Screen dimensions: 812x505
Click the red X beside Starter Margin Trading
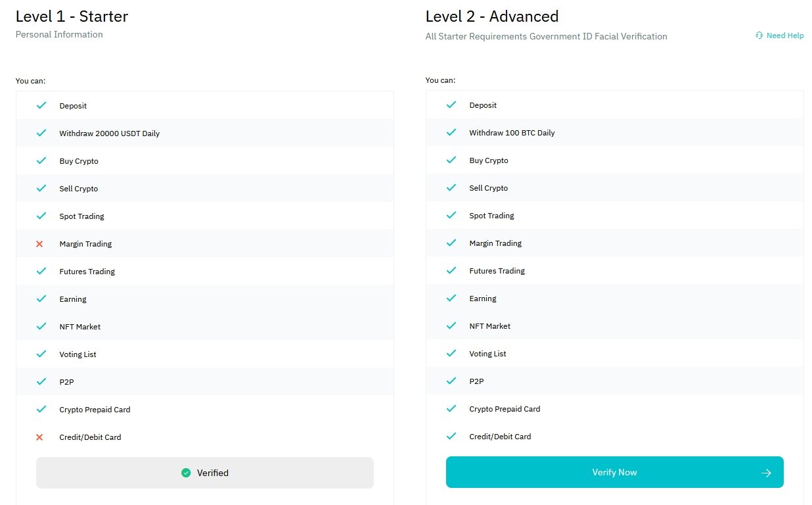(x=39, y=244)
